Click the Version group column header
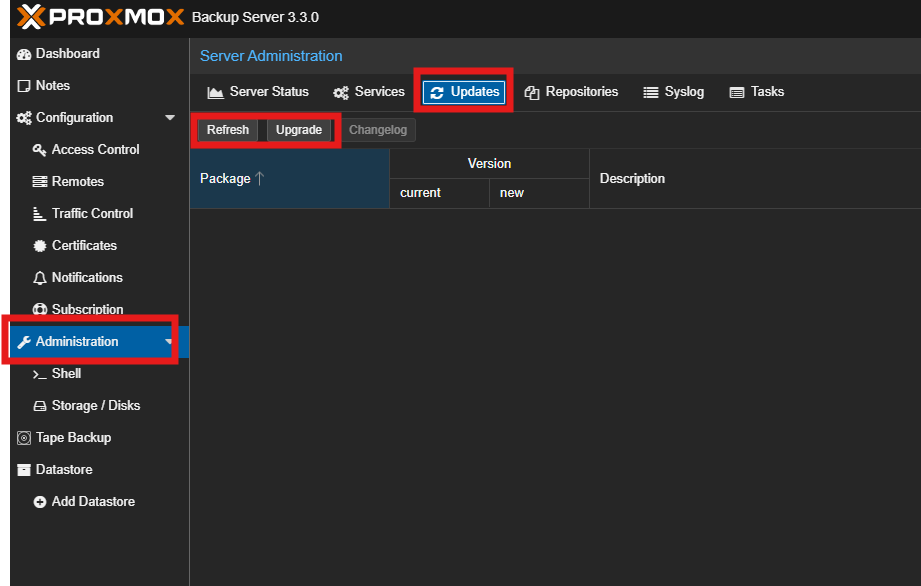The image size is (921, 586). (489, 164)
